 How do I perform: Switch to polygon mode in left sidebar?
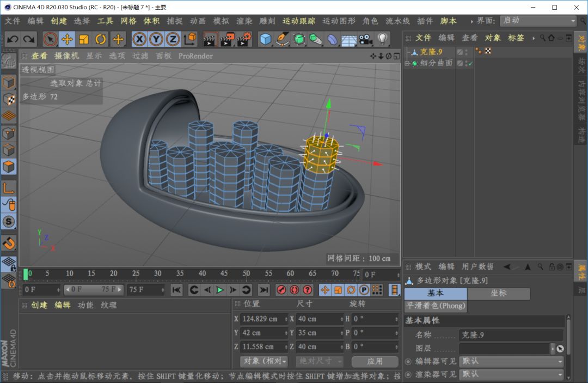coord(9,167)
